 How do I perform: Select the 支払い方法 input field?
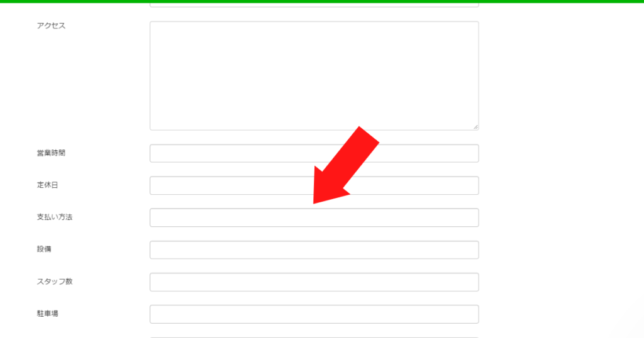click(314, 217)
